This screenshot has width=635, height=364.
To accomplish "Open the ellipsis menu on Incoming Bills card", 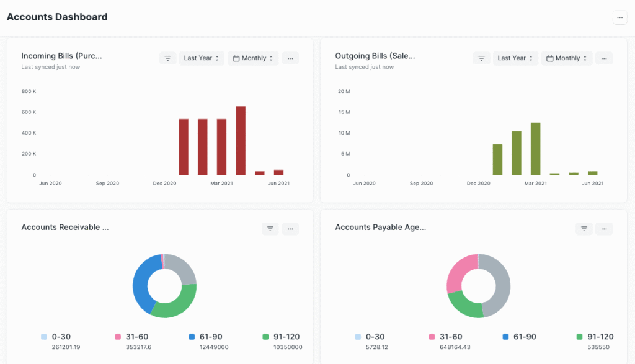I will tap(290, 58).
